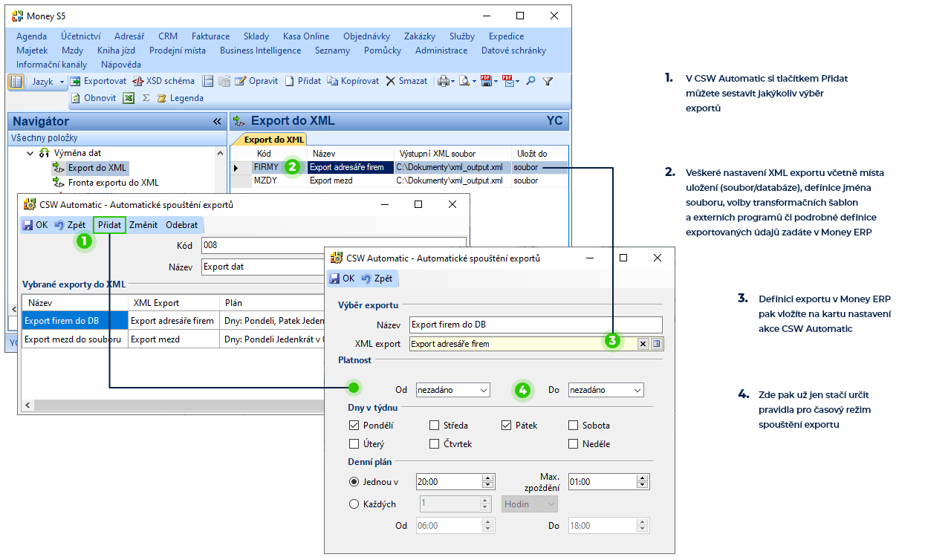951x560 pixels.
Task: Open the Legenda toolbar item
Action: [x=180, y=98]
